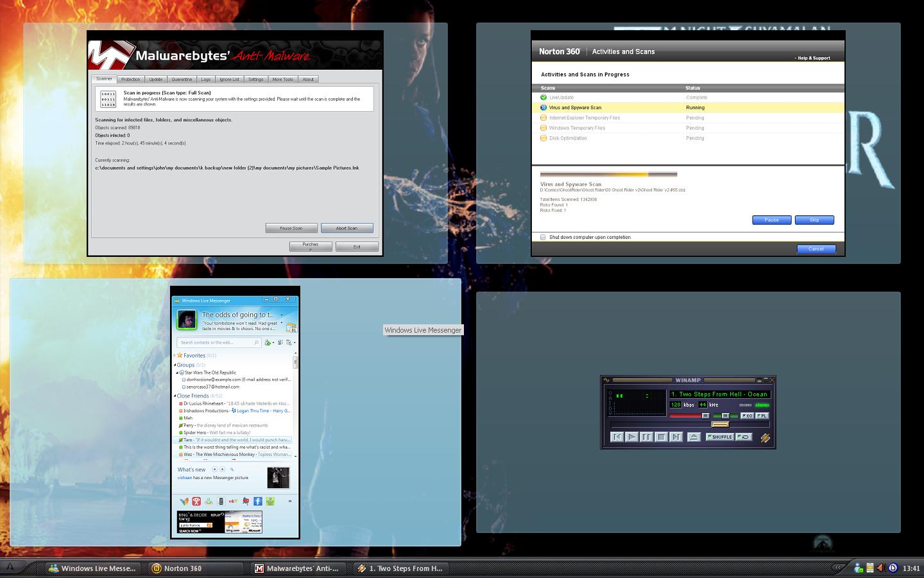Viewport: 924px width, 578px height.
Task: Click the Exit button in Malwarebytes
Action: point(357,246)
